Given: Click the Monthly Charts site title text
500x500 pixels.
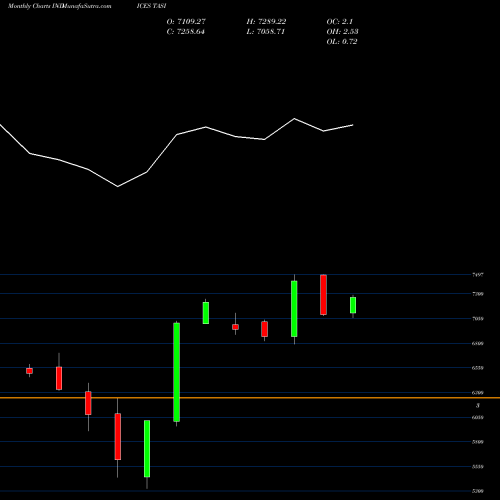Looking at the screenshot, I should click(x=59, y=6).
